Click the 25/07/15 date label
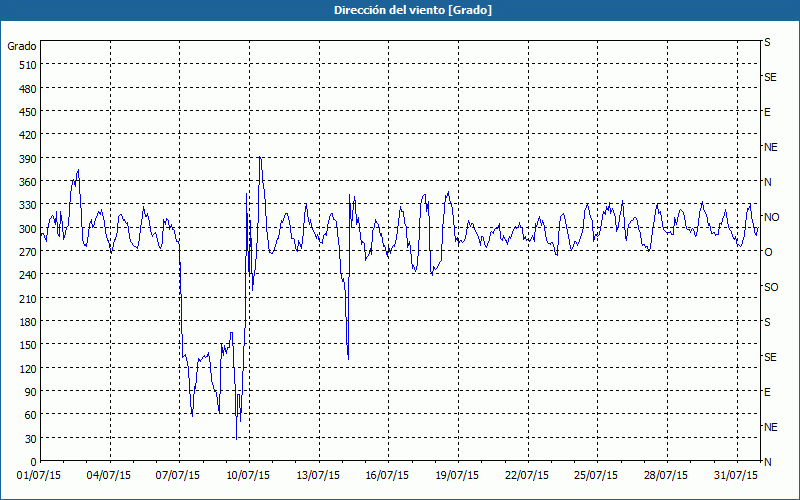Image resolution: width=800 pixels, height=500 pixels. coord(596,476)
